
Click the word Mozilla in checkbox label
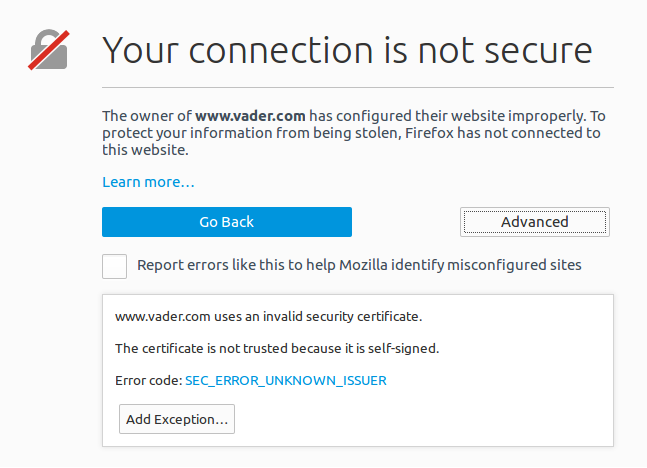pyautogui.click(x=364, y=265)
